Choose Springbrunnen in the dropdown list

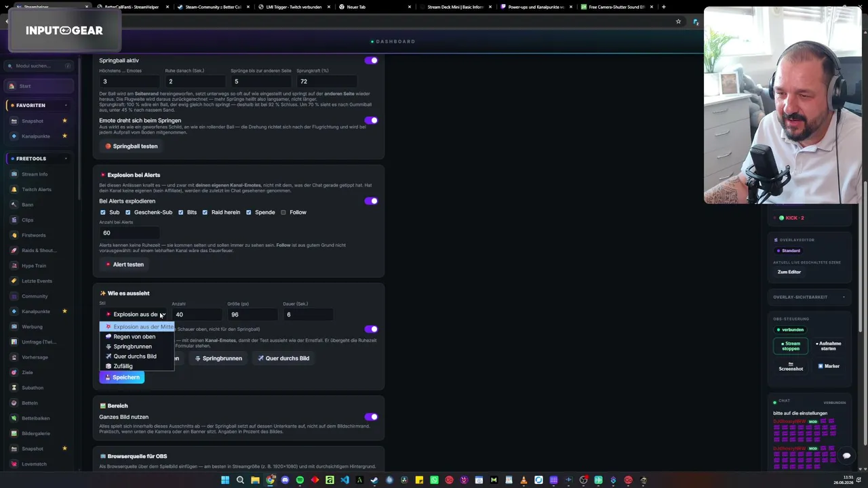[x=137, y=346]
